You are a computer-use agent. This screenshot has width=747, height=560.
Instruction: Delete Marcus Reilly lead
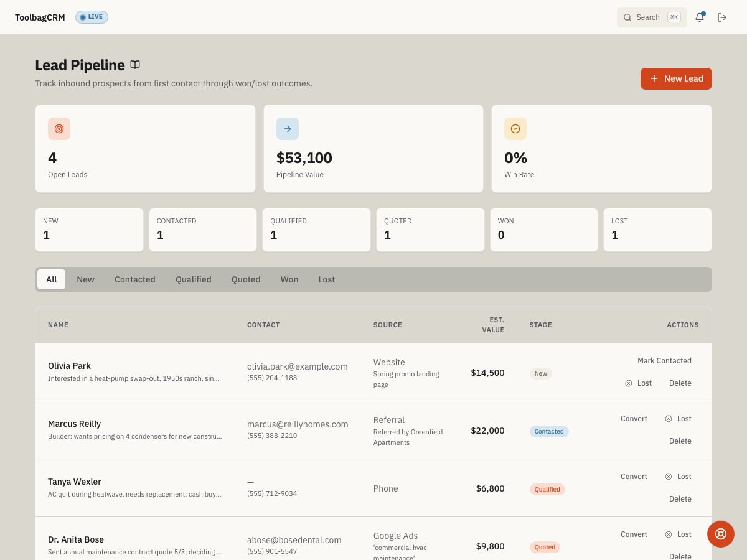pyautogui.click(x=680, y=441)
